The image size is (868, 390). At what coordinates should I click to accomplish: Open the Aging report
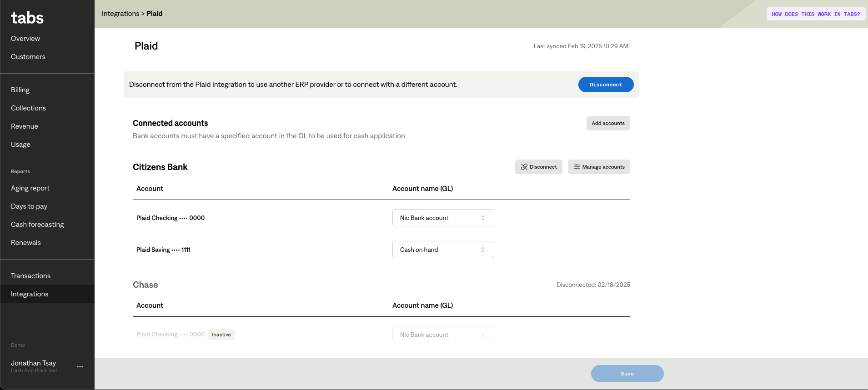tap(30, 188)
